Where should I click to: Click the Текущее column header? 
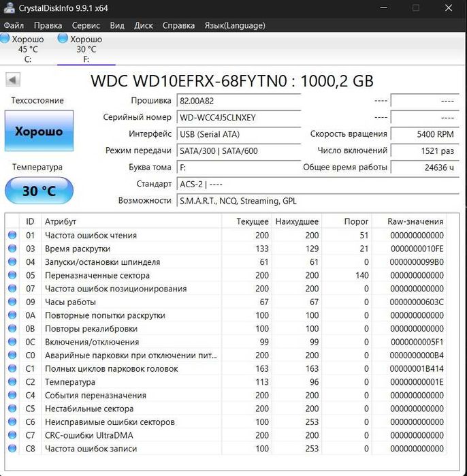(247, 221)
